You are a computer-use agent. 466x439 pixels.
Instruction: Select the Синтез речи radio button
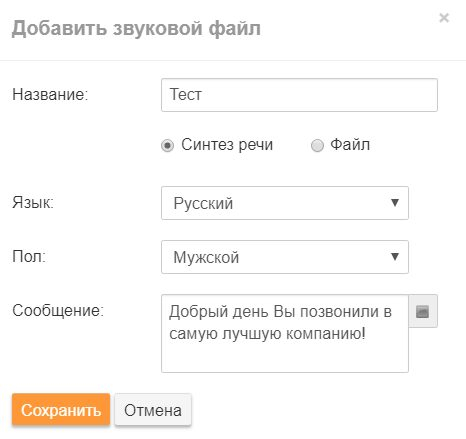[x=167, y=146]
